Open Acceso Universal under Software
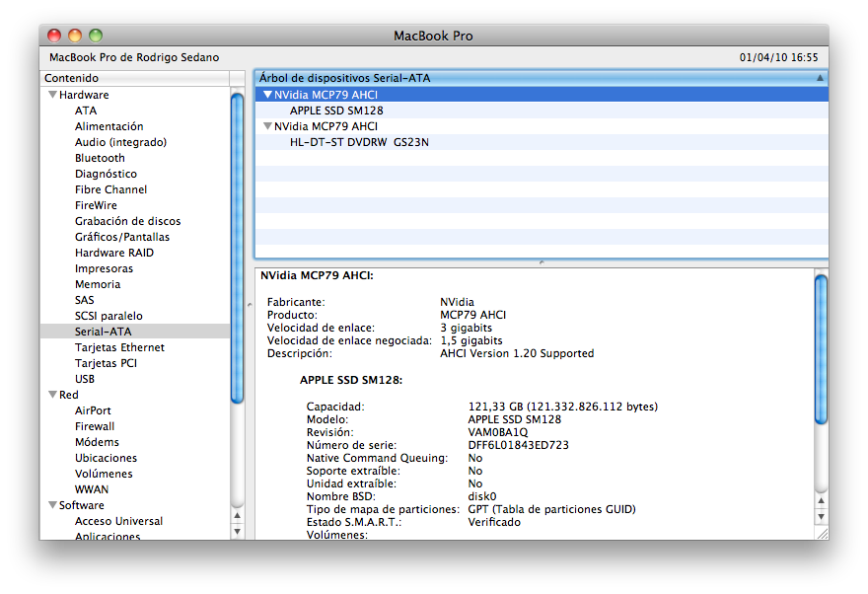Screen dimensions: 868x594 118,521
